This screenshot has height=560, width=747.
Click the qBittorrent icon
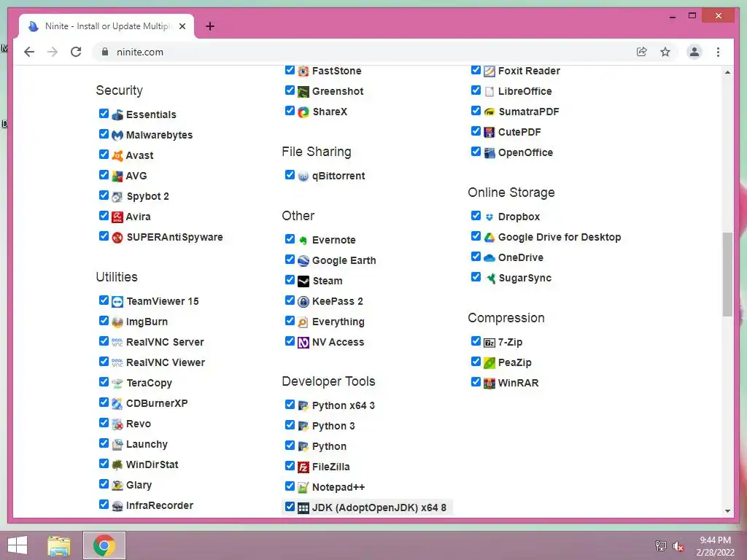point(303,176)
